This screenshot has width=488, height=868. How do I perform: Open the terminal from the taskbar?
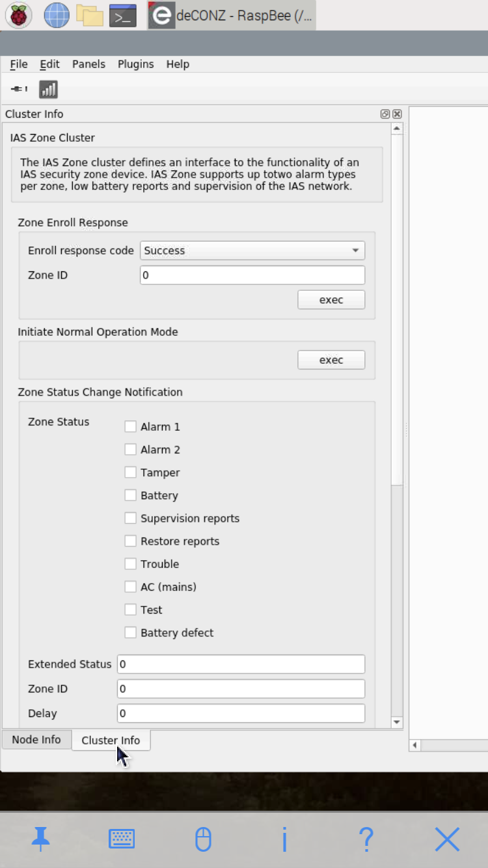[122, 15]
